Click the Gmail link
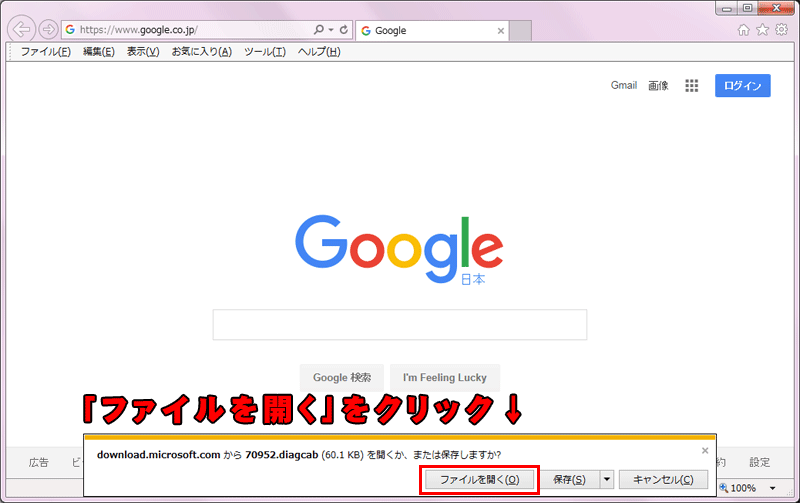 [x=624, y=85]
